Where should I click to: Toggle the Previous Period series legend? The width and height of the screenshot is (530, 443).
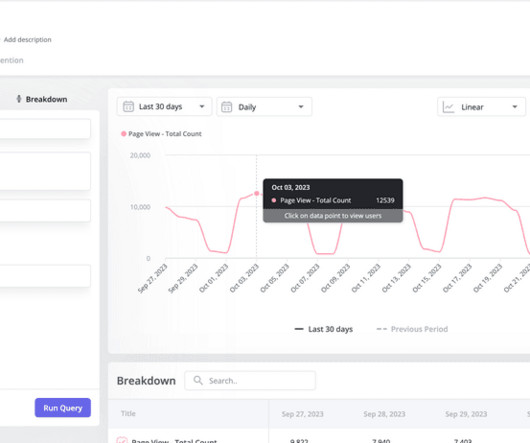[412, 329]
